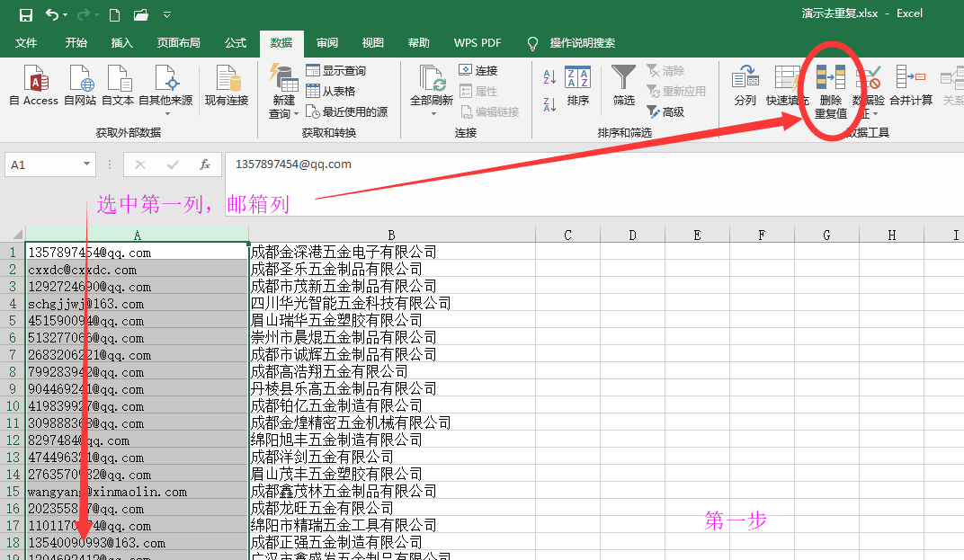This screenshot has height=560, width=964.
Task: Click the 快速填充 flash fill icon
Action: 786,85
